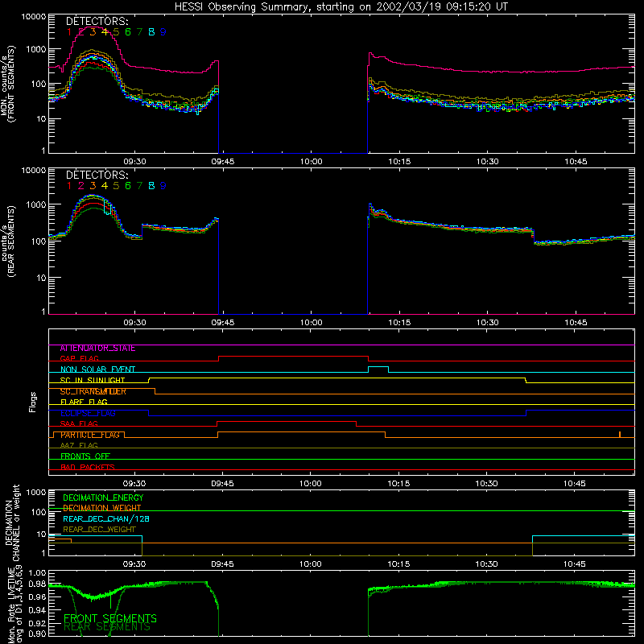
Task: Click 10:00 time tick under rear segments plot
Action: pos(311,323)
